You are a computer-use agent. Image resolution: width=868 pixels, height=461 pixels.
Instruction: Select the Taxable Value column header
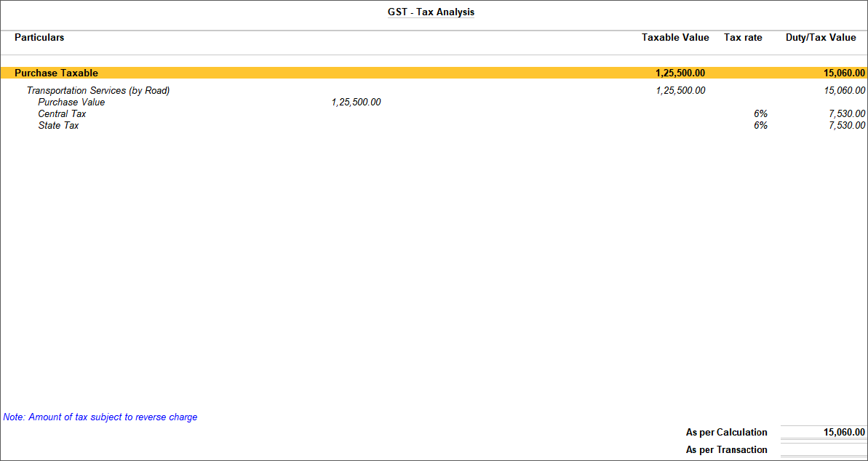tap(675, 37)
